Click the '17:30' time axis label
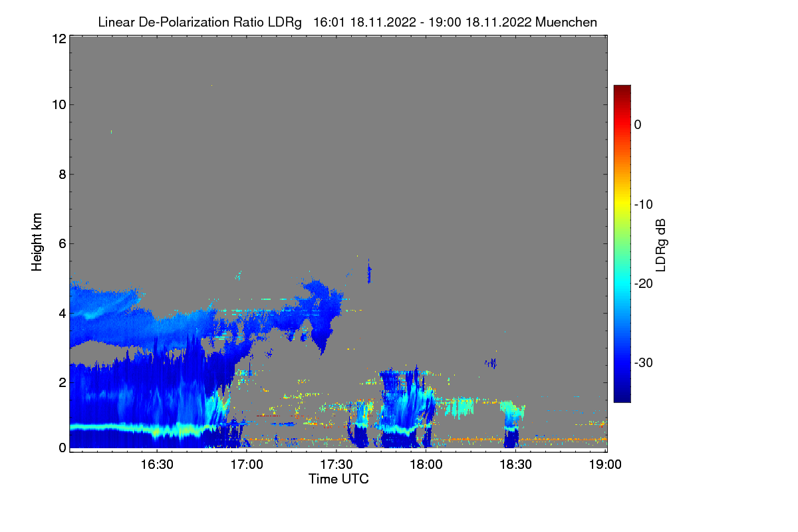The image size is (798, 532). coord(336,464)
